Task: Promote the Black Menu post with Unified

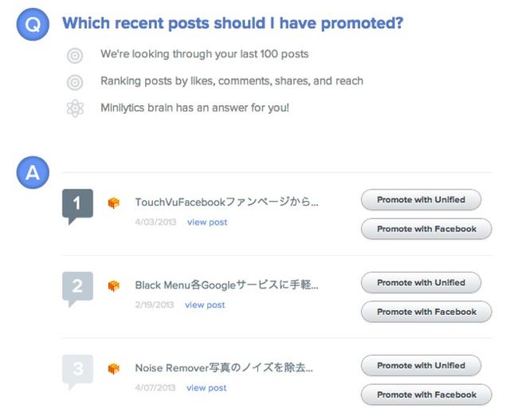Action: (421, 283)
